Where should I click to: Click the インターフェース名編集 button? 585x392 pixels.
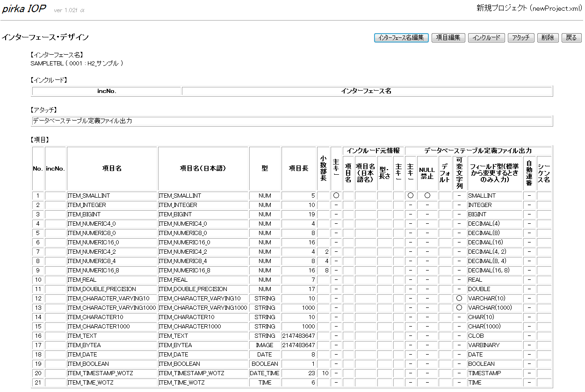coord(401,38)
